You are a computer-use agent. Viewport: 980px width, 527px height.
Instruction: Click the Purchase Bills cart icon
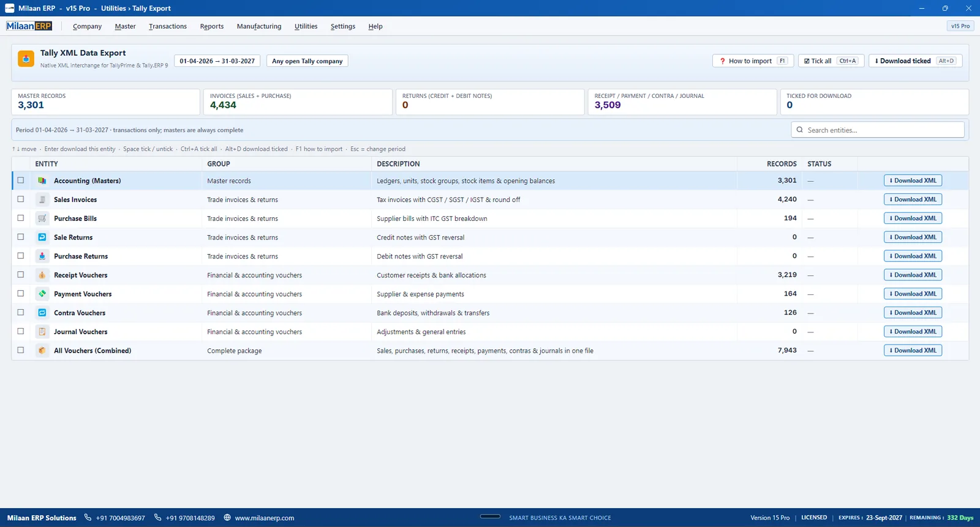click(x=42, y=219)
